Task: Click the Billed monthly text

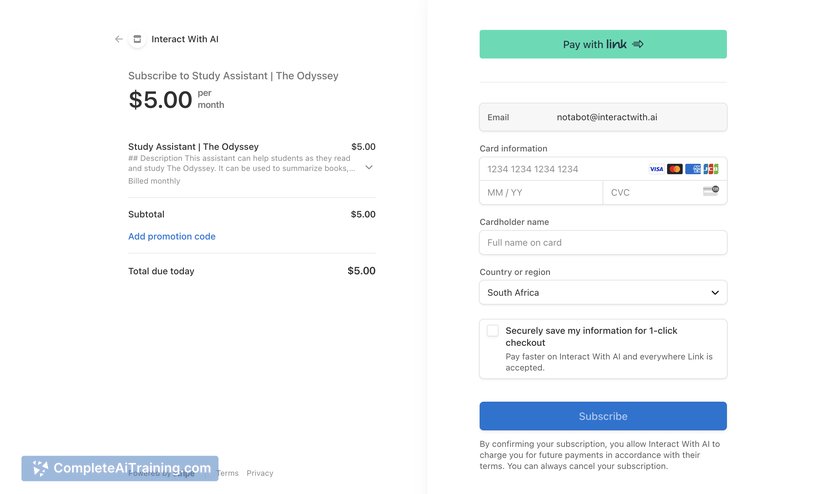Action: [154, 181]
